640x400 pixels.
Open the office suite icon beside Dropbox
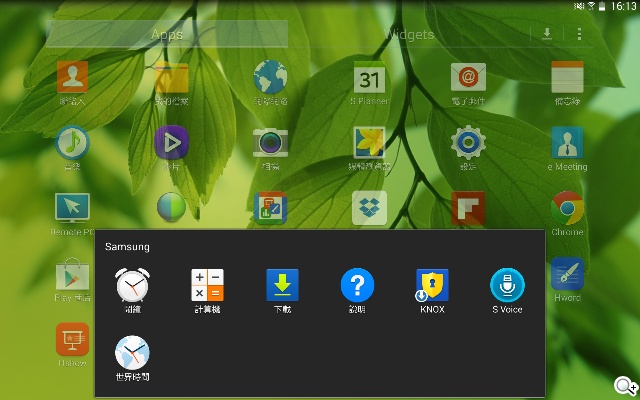pyautogui.click(x=270, y=207)
